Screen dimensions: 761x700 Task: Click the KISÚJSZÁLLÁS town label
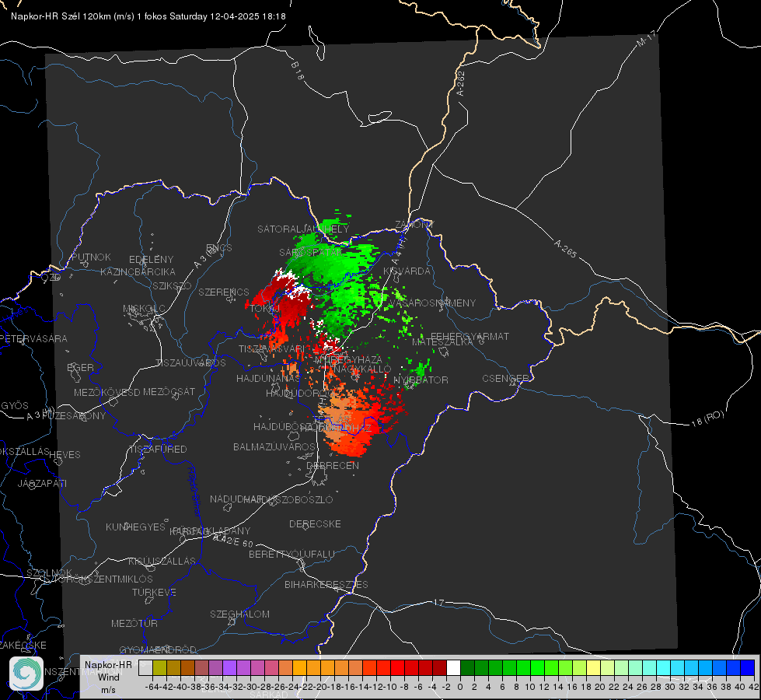[x=162, y=561]
